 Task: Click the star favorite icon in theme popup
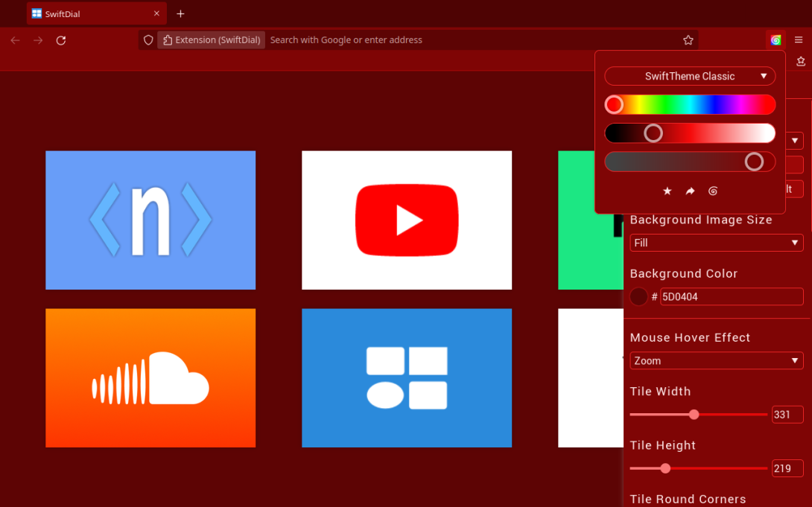667,191
